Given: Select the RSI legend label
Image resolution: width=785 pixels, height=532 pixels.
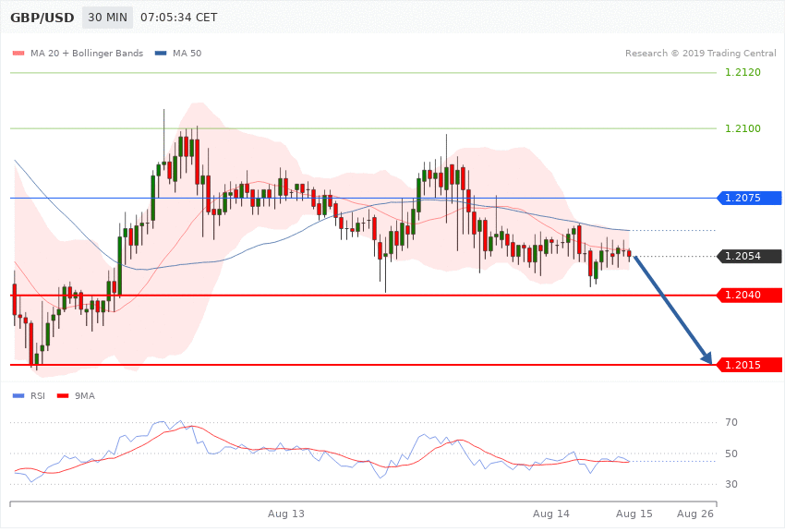Looking at the screenshot, I should point(38,396).
